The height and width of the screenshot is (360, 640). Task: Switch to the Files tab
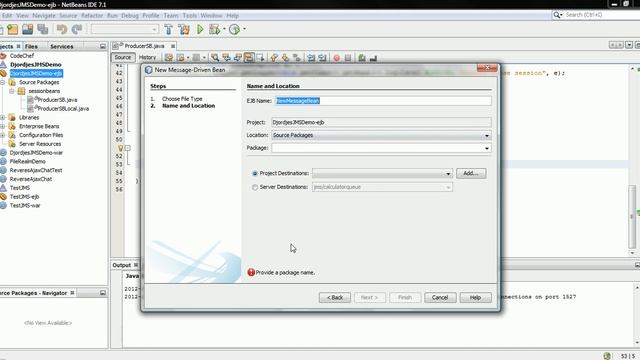click(31, 47)
